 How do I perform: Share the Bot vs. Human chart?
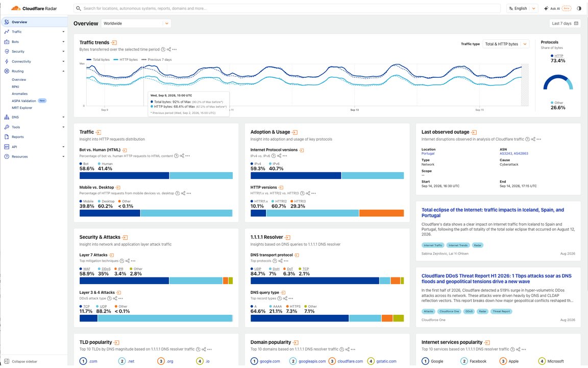click(x=182, y=156)
